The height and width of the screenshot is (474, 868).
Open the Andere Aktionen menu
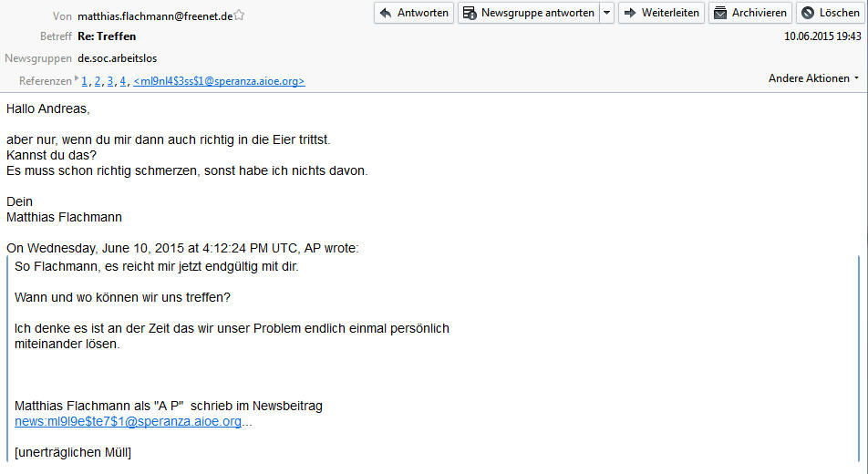[813, 78]
